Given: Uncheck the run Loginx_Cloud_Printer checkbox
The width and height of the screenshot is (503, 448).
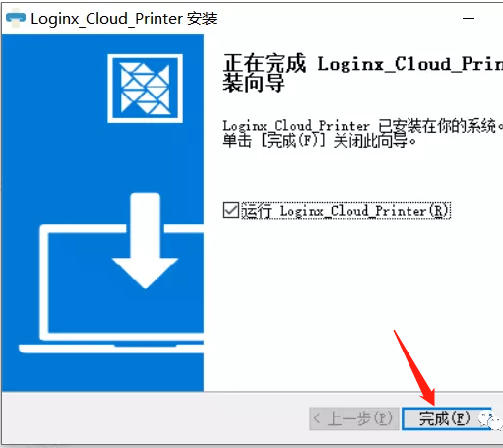Looking at the screenshot, I should [231, 210].
